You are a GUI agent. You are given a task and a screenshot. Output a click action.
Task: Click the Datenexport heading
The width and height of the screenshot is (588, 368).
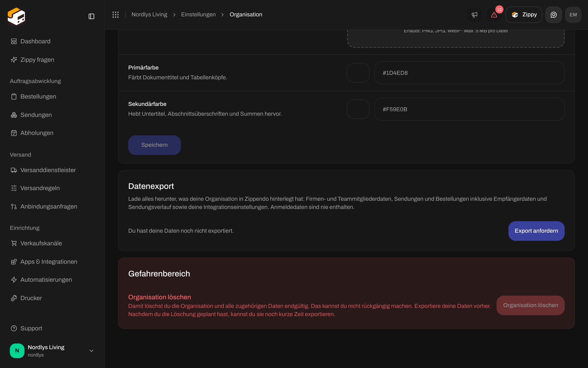[x=151, y=186]
